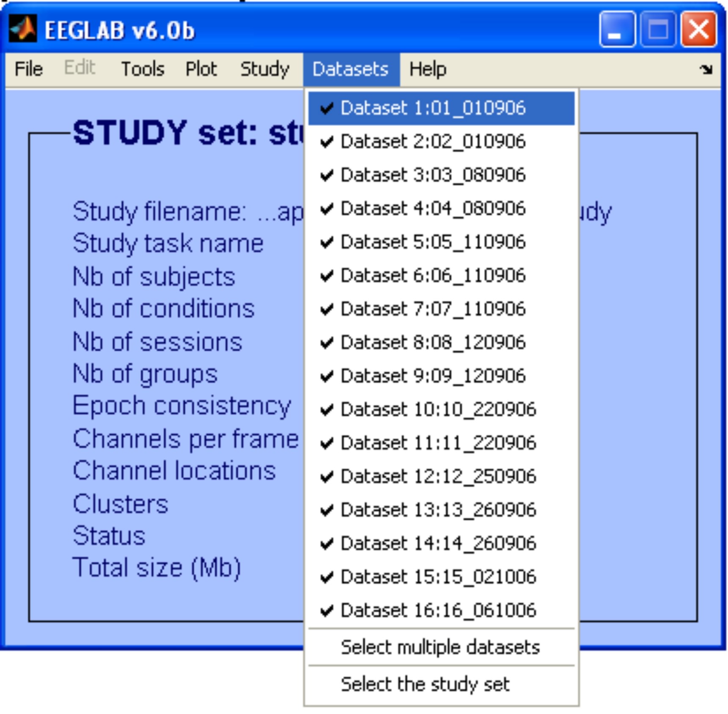Click the "Channel locations" label
This screenshot has height=714, width=728.
click(x=174, y=471)
